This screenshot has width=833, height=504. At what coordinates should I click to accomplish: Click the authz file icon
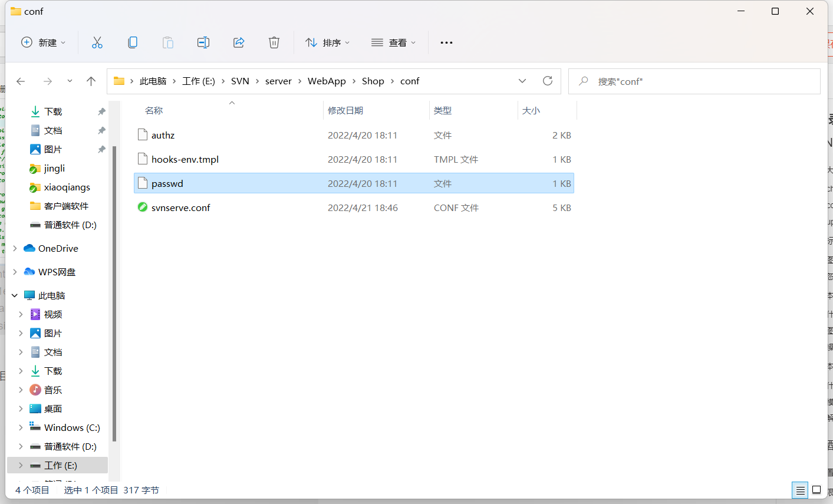pos(142,135)
